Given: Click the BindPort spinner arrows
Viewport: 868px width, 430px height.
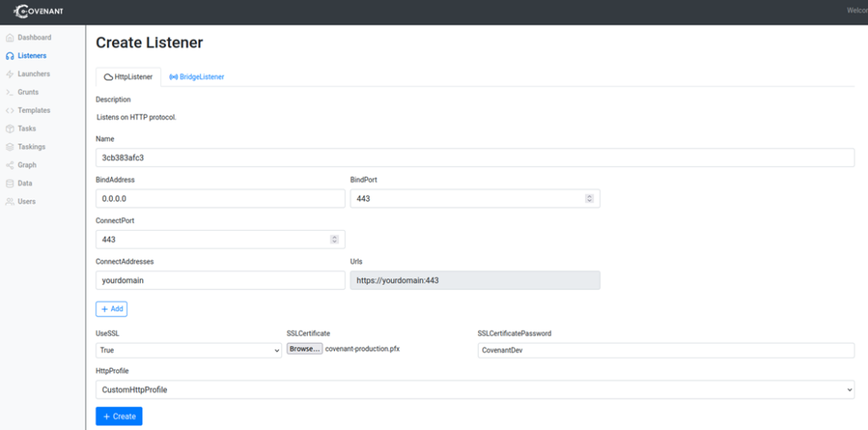Looking at the screenshot, I should pyautogui.click(x=590, y=198).
